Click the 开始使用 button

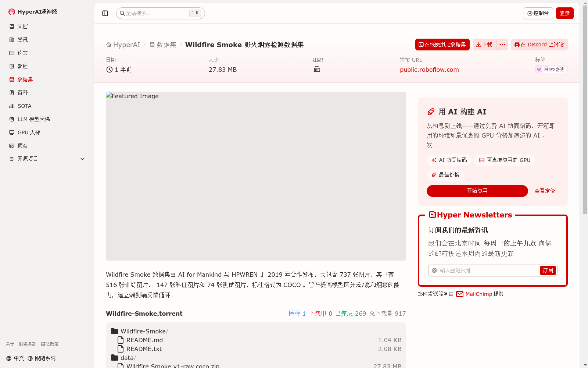477,191
